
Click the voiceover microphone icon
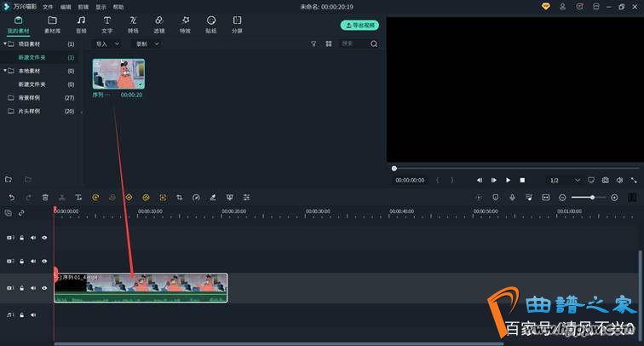(x=512, y=197)
